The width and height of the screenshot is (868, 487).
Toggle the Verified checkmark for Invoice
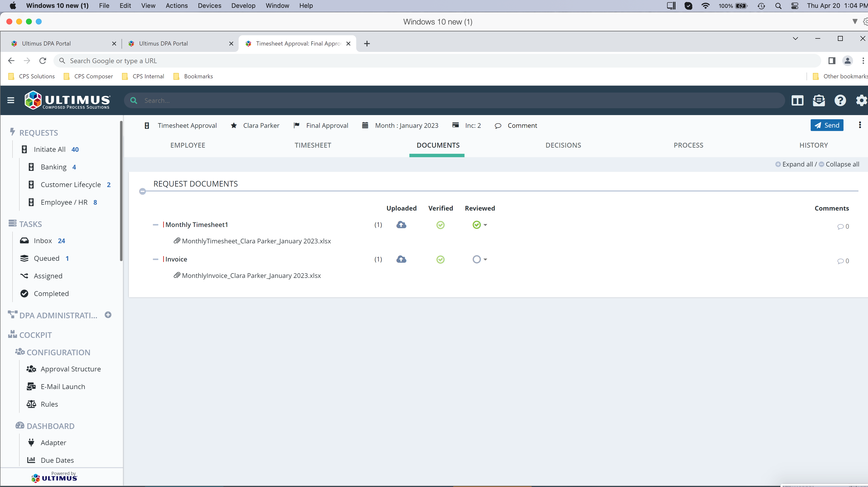click(x=440, y=259)
